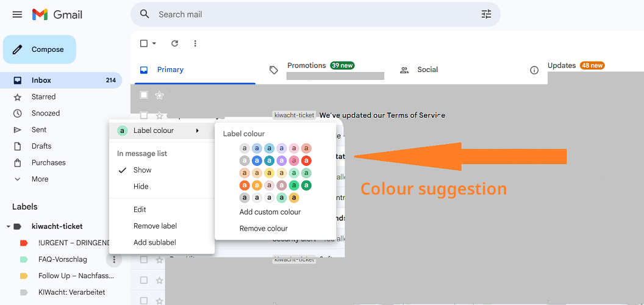Click the Starred star icon in sidebar
The width and height of the screenshot is (644, 305).
(x=17, y=97)
